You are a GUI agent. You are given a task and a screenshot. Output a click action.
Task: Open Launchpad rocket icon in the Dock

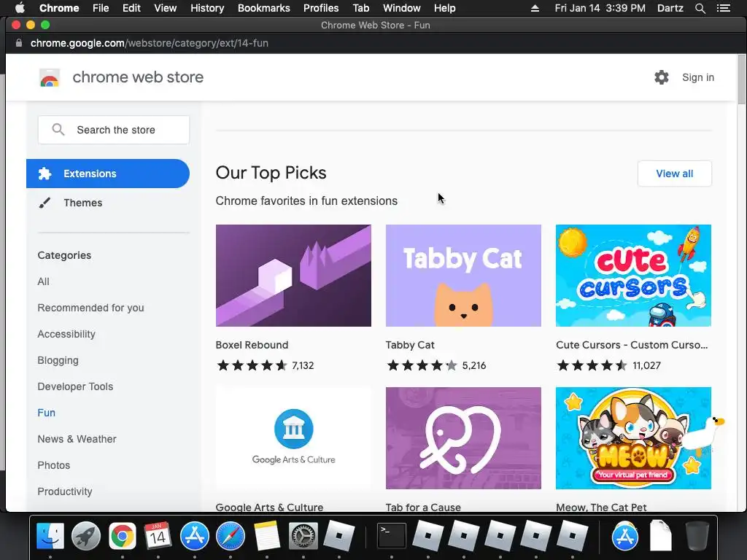click(x=86, y=536)
